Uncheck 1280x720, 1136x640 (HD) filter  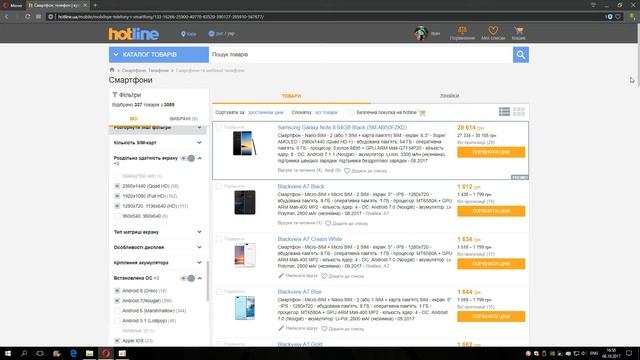117,206
